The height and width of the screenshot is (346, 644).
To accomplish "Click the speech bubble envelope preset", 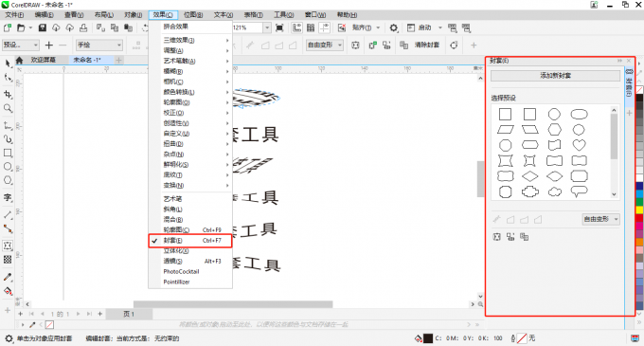I will click(x=579, y=191).
